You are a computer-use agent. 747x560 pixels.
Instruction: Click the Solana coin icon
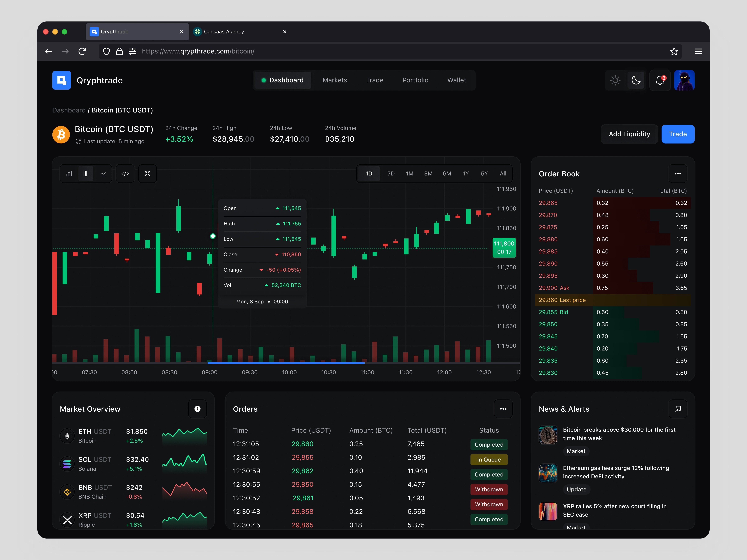tap(67, 464)
